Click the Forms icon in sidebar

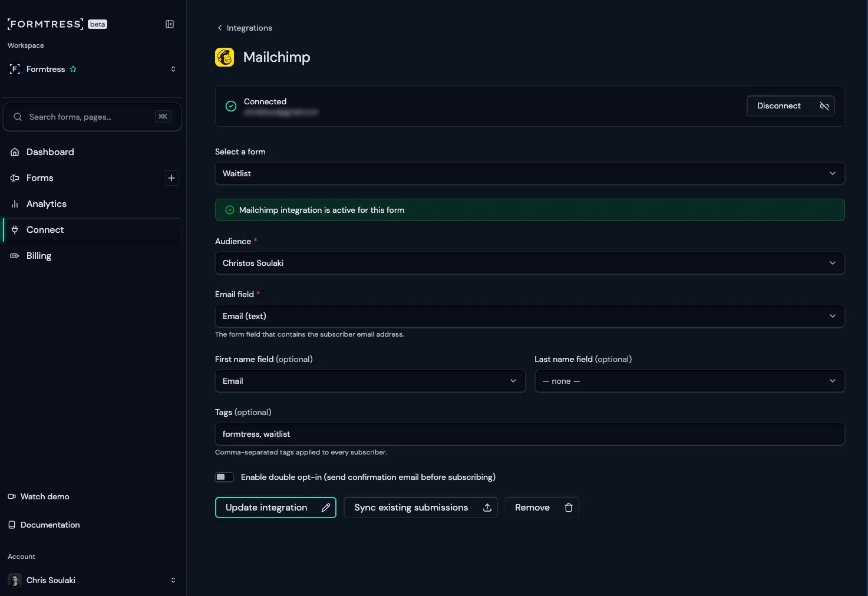[15, 178]
